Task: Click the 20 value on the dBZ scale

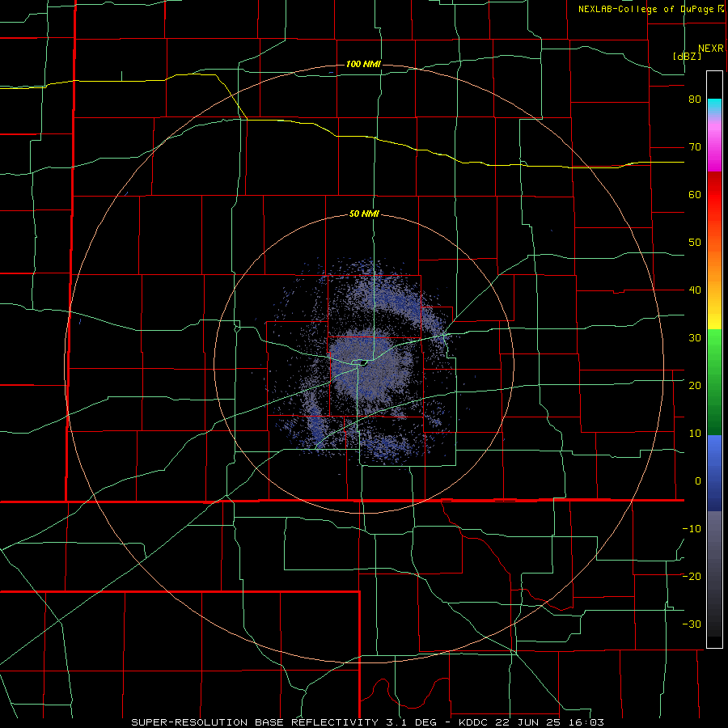Action: click(x=695, y=386)
